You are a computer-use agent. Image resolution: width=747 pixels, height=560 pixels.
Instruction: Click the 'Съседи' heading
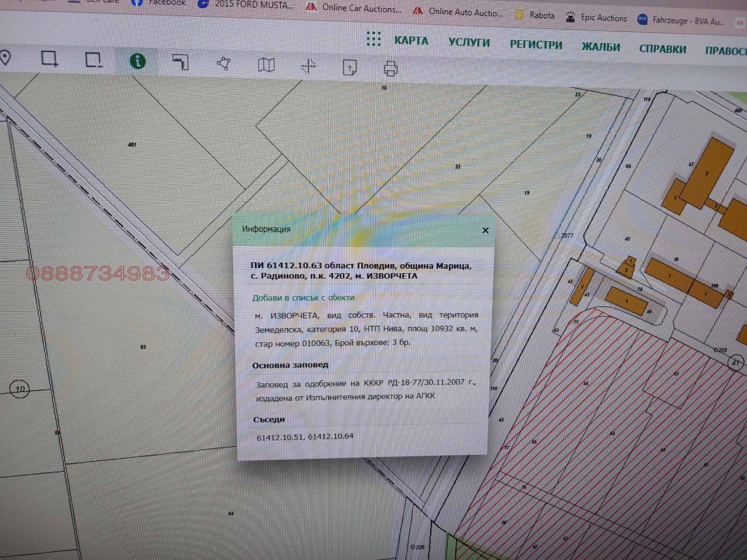tap(269, 420)
